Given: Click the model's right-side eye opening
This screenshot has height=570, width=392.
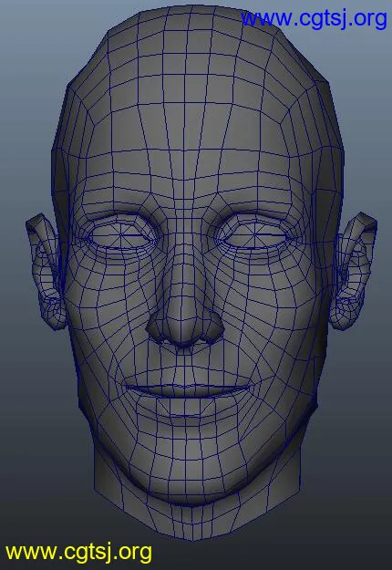Looking at the screenshot, I should coord(256,236).
